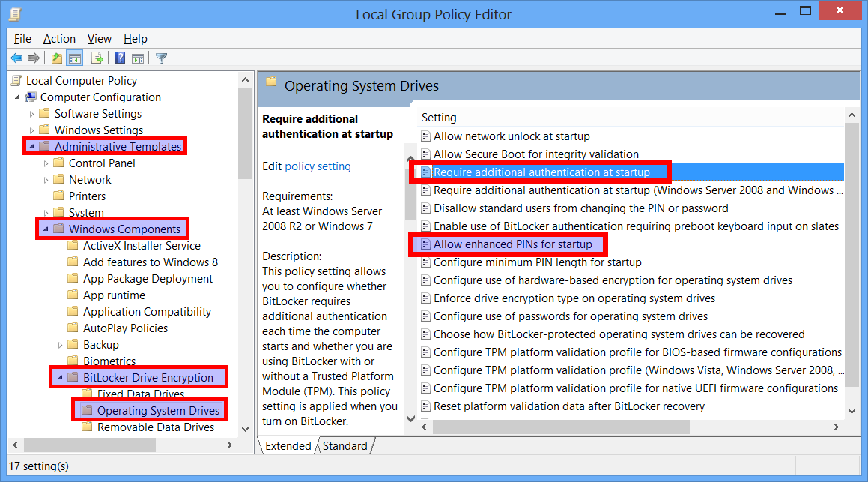Click the Filter icon in the toolbar

pyautogui.click(x=161, y=58)
